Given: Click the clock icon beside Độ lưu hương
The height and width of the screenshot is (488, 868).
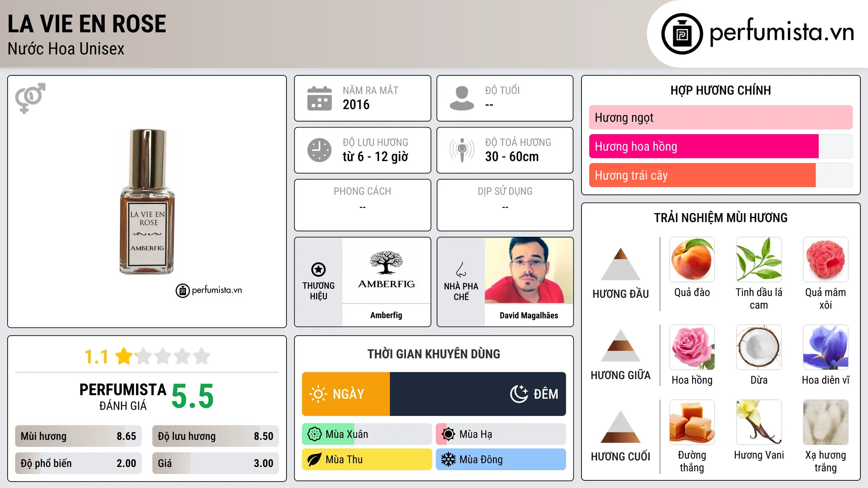Looking at the screenshot, I should pos(320,150).
